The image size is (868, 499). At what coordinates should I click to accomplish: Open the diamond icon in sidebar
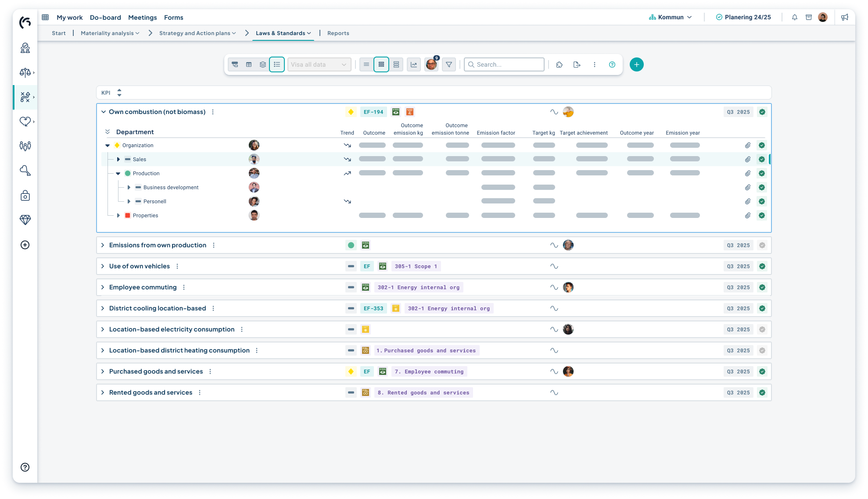(x=25, y=220)
